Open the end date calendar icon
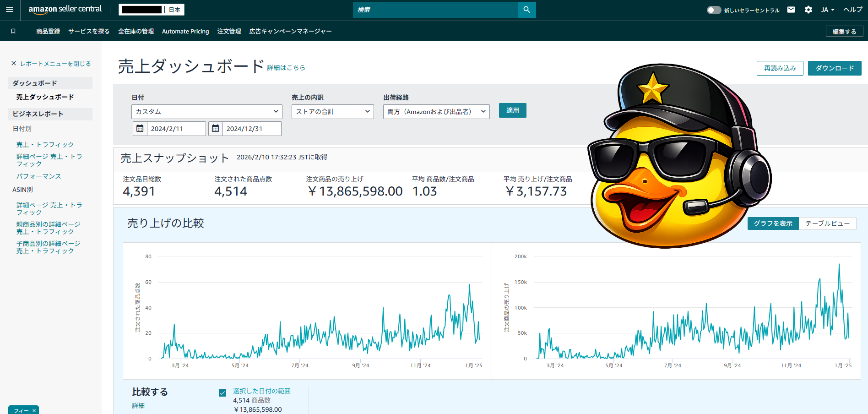Screen dimensions: 868x414 [x=216, y=129]
